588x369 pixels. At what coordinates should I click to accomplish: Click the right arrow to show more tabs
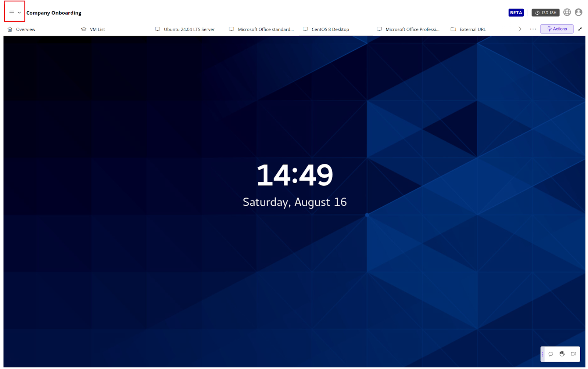520,29
